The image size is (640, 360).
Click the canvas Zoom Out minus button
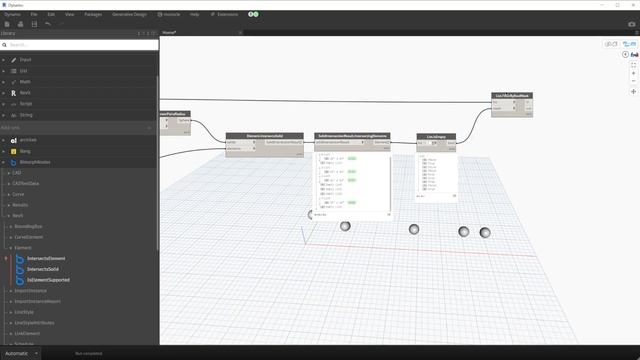click(633, 81)
